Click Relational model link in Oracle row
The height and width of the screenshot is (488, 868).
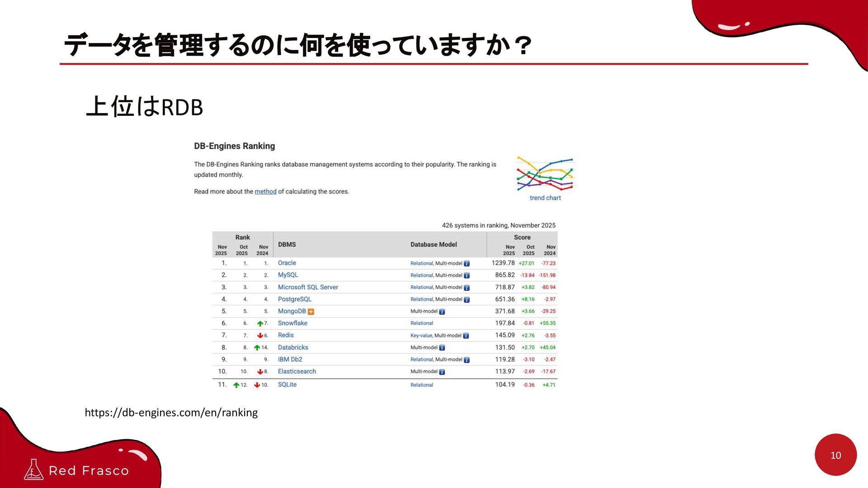pyautogui.click(x=422, y=263)
